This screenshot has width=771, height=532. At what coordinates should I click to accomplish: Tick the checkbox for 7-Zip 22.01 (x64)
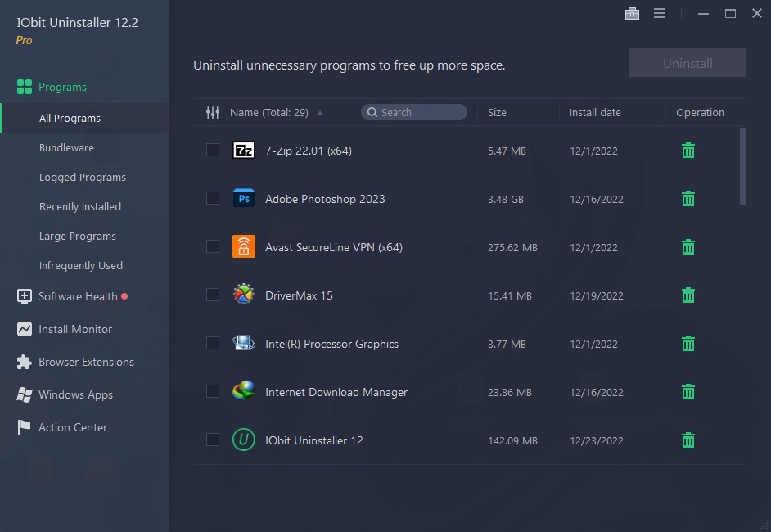pos(213,150)
